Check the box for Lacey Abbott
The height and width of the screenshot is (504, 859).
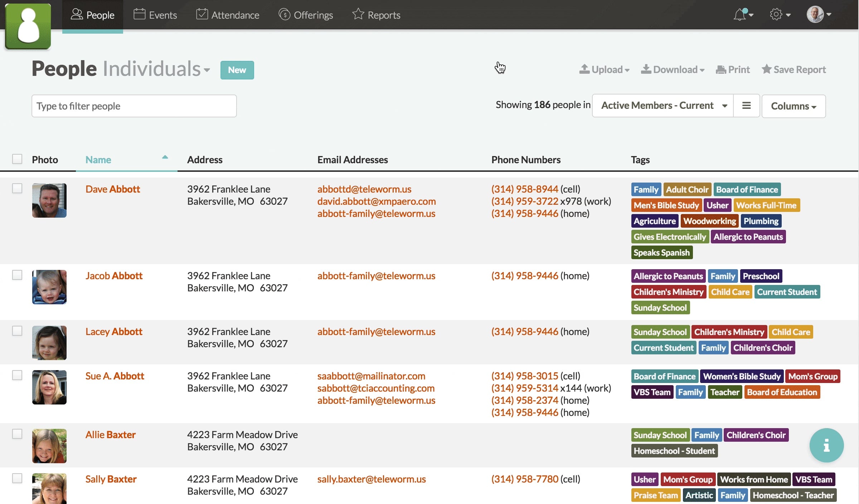point(17,331)
